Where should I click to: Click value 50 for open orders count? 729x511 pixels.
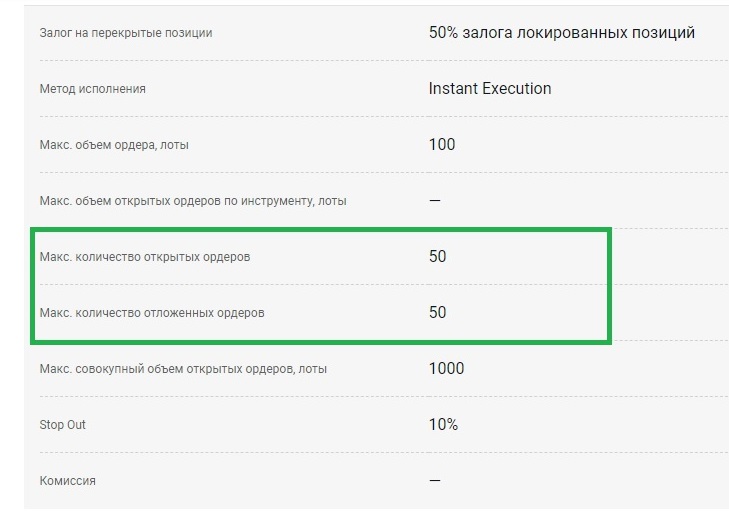pyautogui.click(x=437, y=256)
